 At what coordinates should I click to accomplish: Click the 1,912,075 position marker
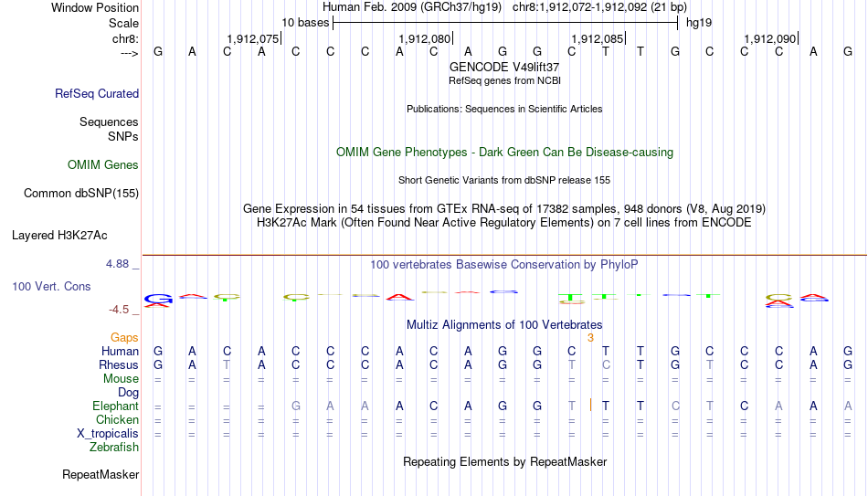(x=253, y=38)
